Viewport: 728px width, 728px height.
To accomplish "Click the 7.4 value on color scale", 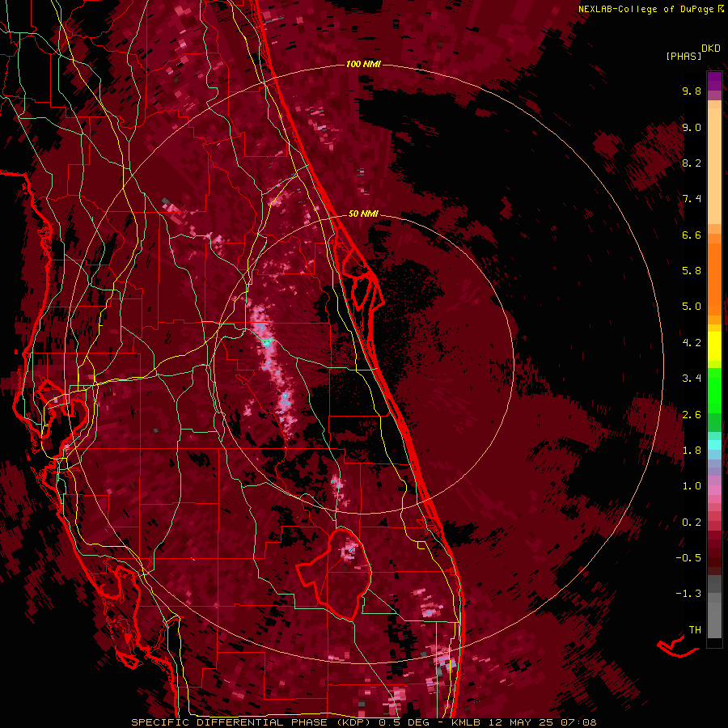I will (692, 199).
